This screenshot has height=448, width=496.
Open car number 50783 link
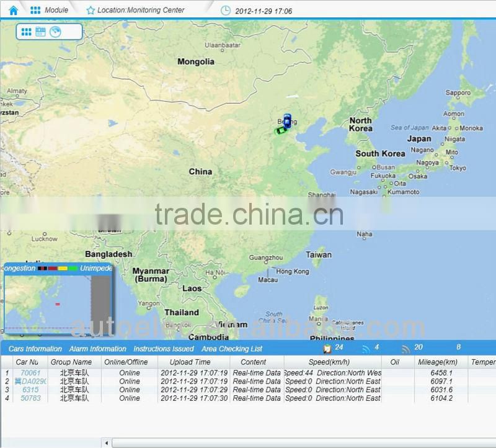coord(30,398)
